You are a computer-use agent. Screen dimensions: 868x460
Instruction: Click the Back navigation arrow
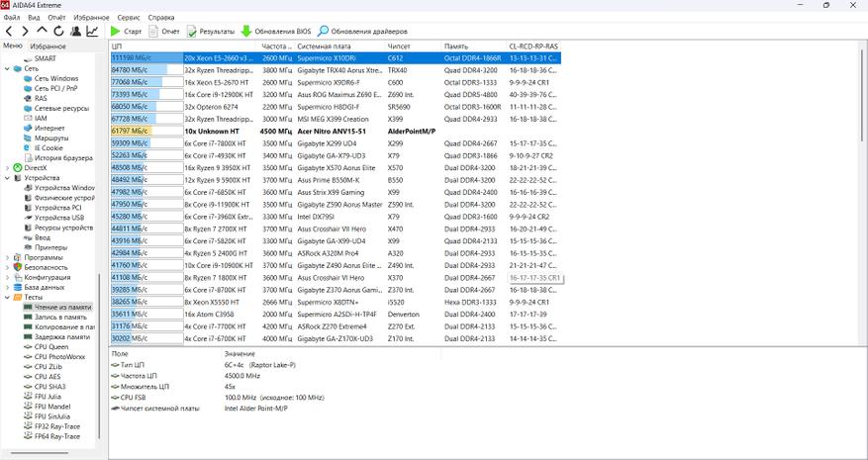click(9, 32)
